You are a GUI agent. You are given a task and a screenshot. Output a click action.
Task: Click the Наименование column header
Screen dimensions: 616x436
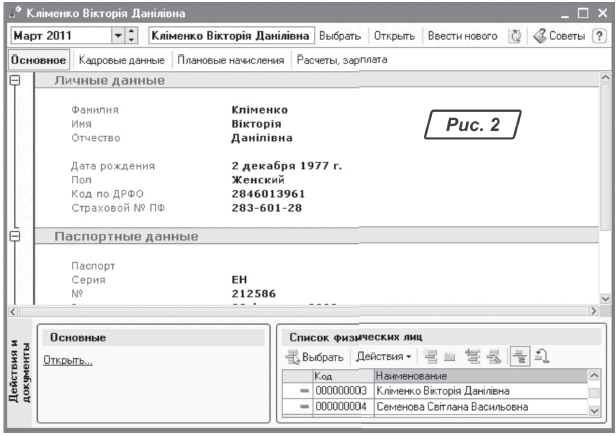478,375
